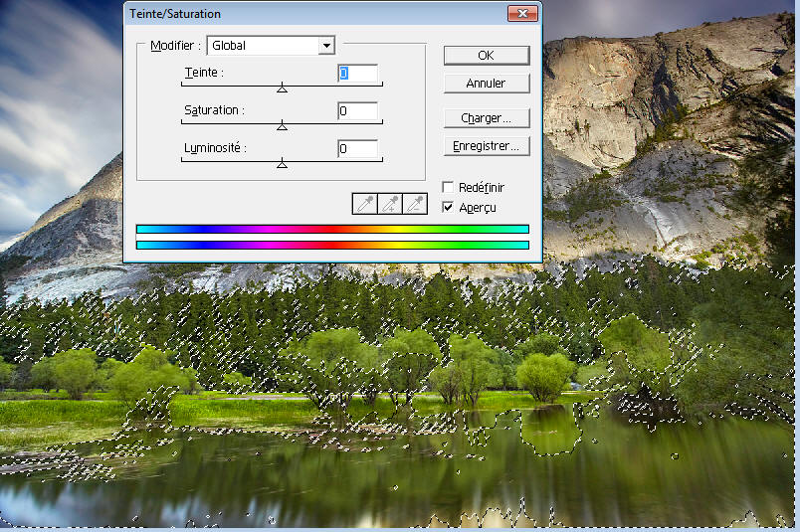Select the subtract-from-sample eyedropper (minus)
This screenshot has height=532, width=800.
(x=415, y=204)
